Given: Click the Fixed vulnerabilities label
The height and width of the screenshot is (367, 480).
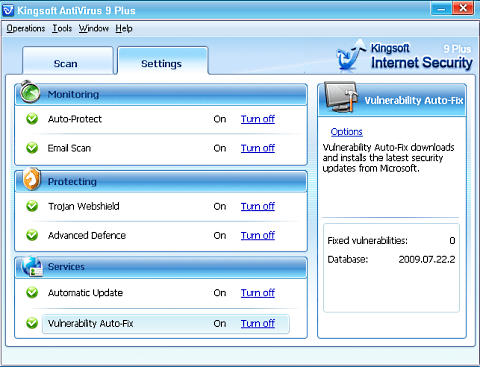Looking at the screenshot, I should point(367,241).
